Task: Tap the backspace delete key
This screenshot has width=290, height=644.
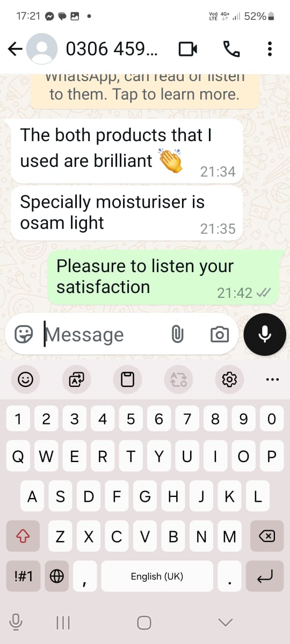Action: 266,536
